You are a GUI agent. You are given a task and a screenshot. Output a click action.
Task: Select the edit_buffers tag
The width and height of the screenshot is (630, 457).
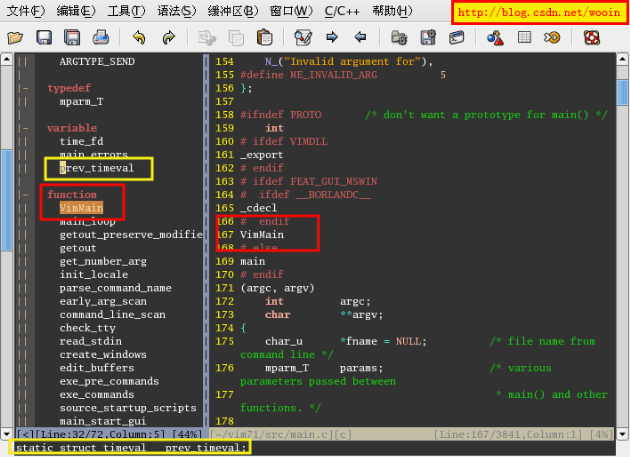pyautogui.click(x=97, y=367)
